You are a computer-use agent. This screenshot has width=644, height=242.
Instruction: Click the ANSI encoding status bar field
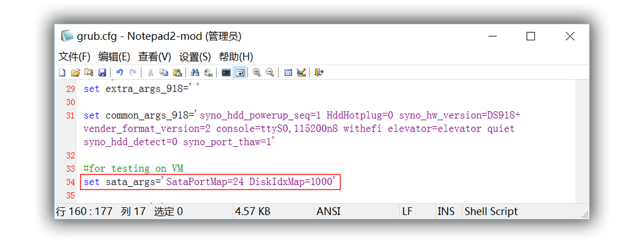tap(328, 212)
